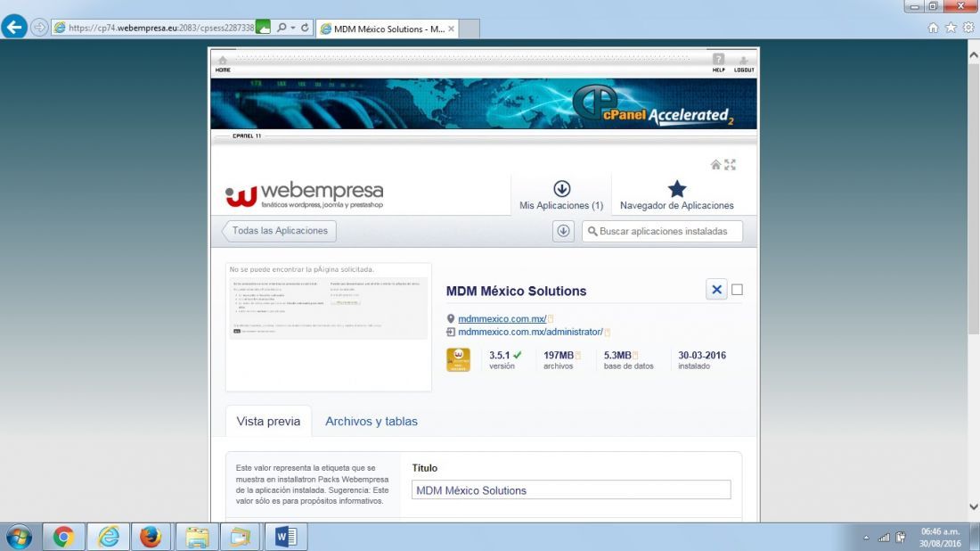
Task: Open the site preview thumbnail
Action: 328,326
